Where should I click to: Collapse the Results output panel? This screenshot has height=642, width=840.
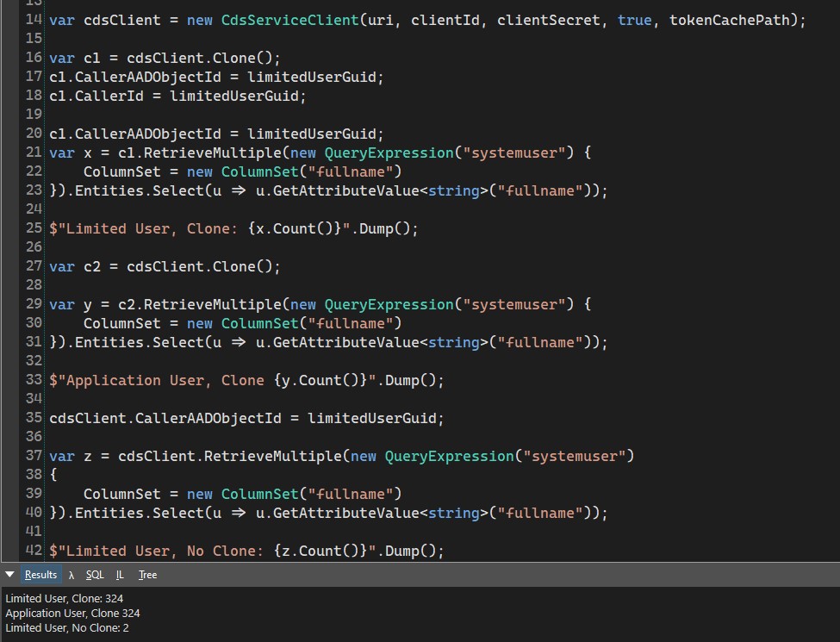pos(9,574)
